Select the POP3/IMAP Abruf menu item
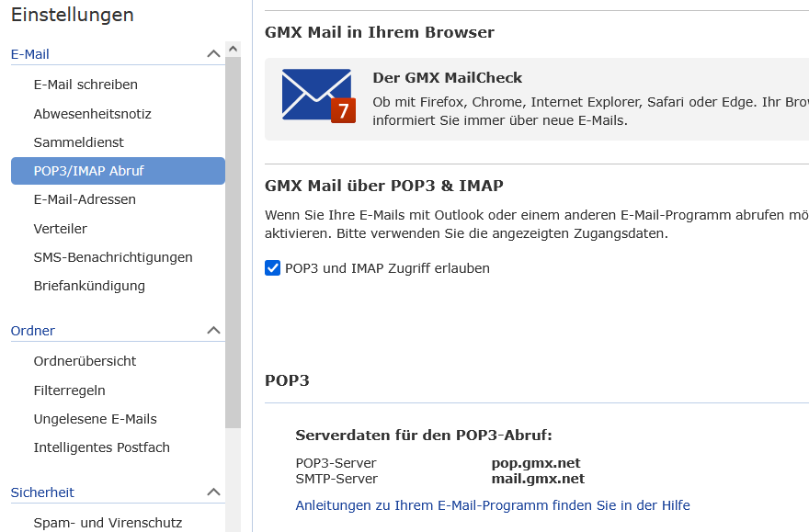The width and height of the screenshot is (809, 532). 88,171
